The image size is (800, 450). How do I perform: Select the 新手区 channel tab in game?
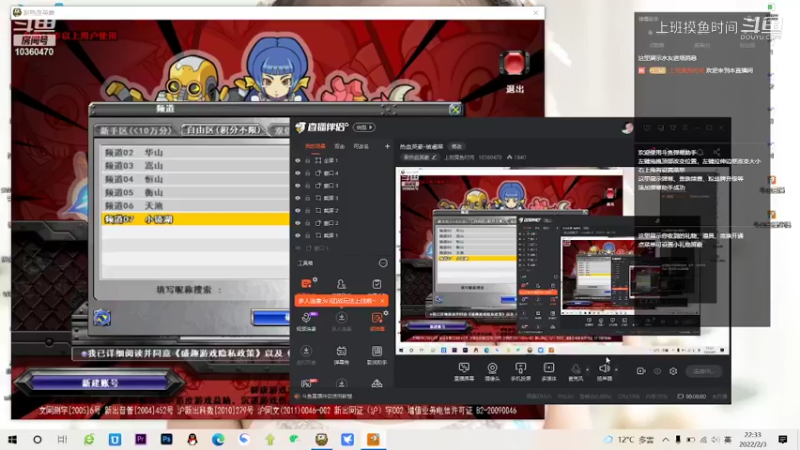[x=135, y=131]
